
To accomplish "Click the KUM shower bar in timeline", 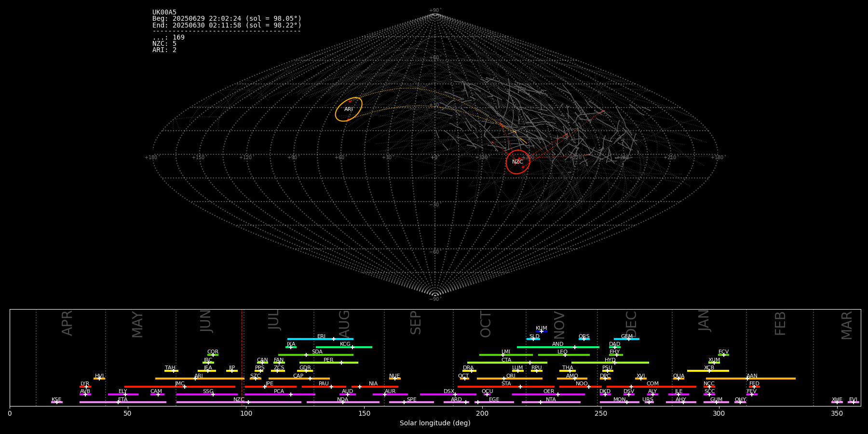I will [542, 331].
